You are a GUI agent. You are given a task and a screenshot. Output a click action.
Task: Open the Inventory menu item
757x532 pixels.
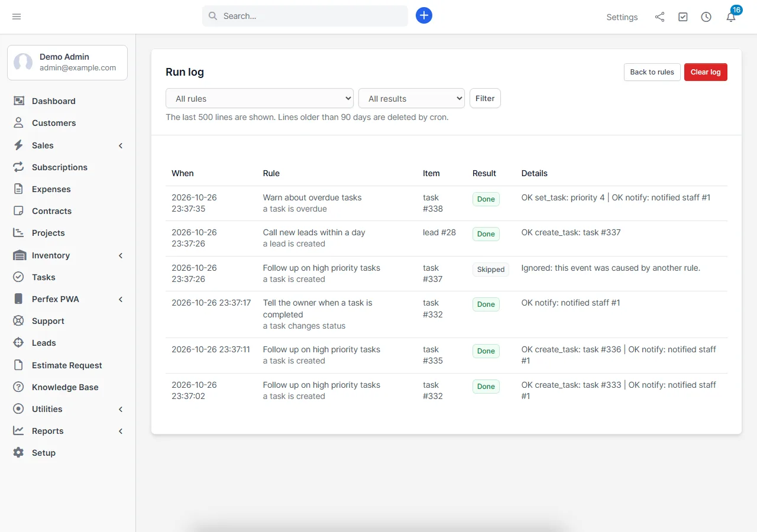[x=68, y=255]
